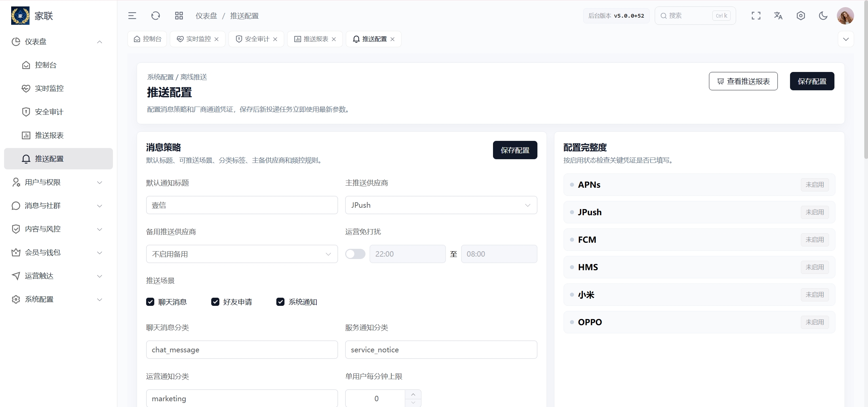Screen dimensions: 868x407
Task: Click the shield-check icon beside 内容与风控
Action: point(16,229)
